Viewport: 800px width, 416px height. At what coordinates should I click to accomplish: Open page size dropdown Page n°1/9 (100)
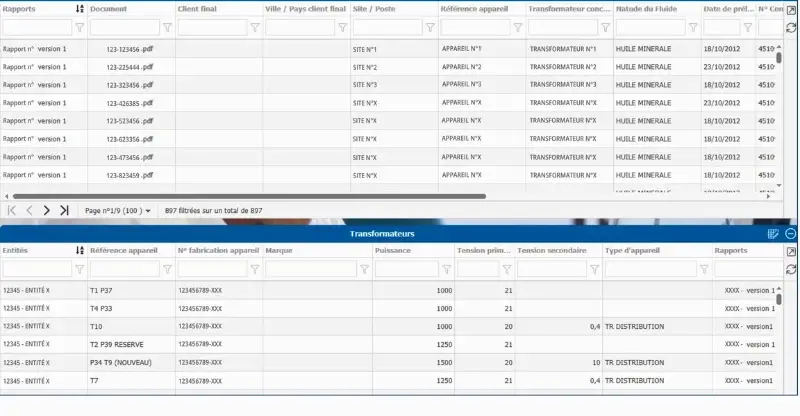point(117,210)
